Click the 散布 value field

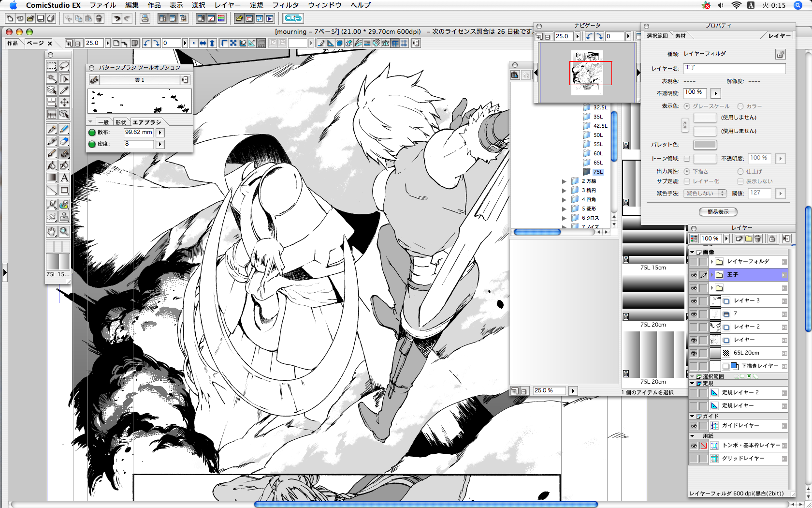(139, 133)
